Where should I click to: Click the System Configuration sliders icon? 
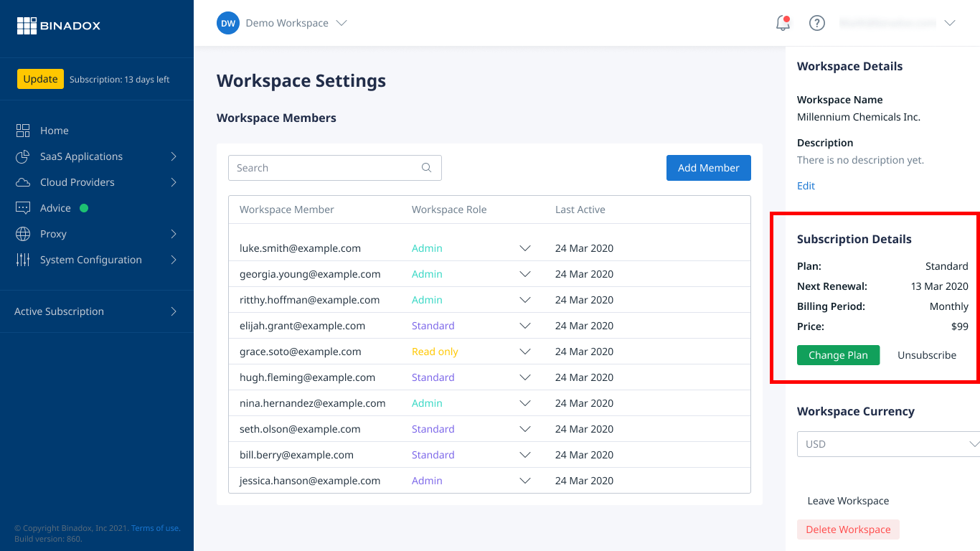pyautogui.click(x=23, y=260)
